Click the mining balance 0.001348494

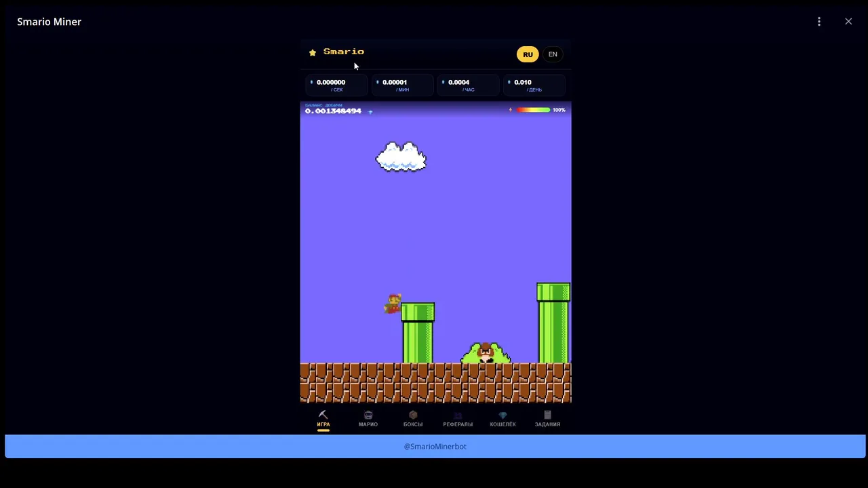[333, 111]
